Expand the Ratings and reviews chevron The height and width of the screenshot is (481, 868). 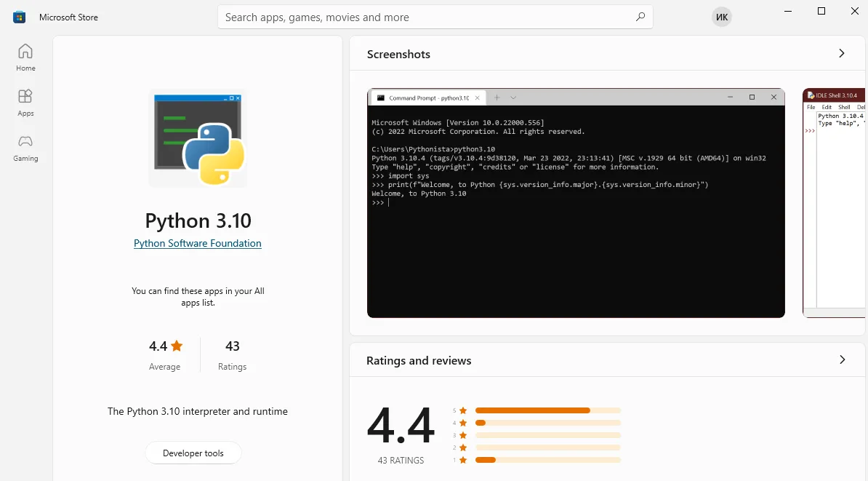click(842, 359)
